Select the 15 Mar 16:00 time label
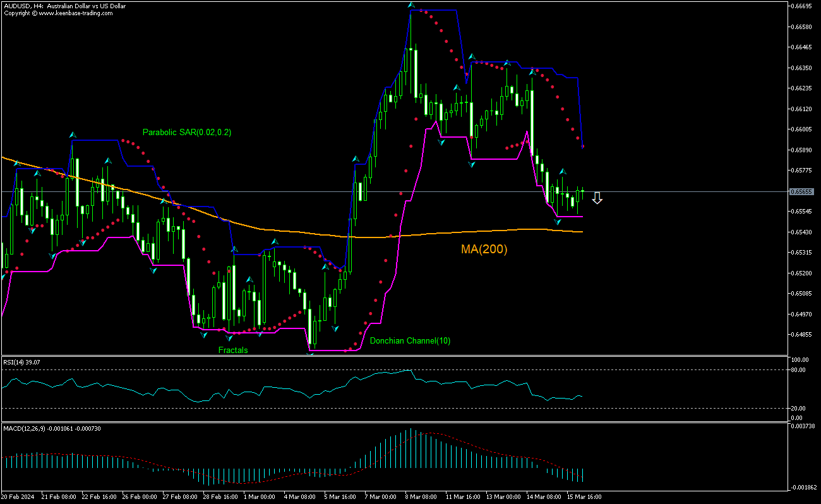 pyautogui.click(x=584, y=497)
